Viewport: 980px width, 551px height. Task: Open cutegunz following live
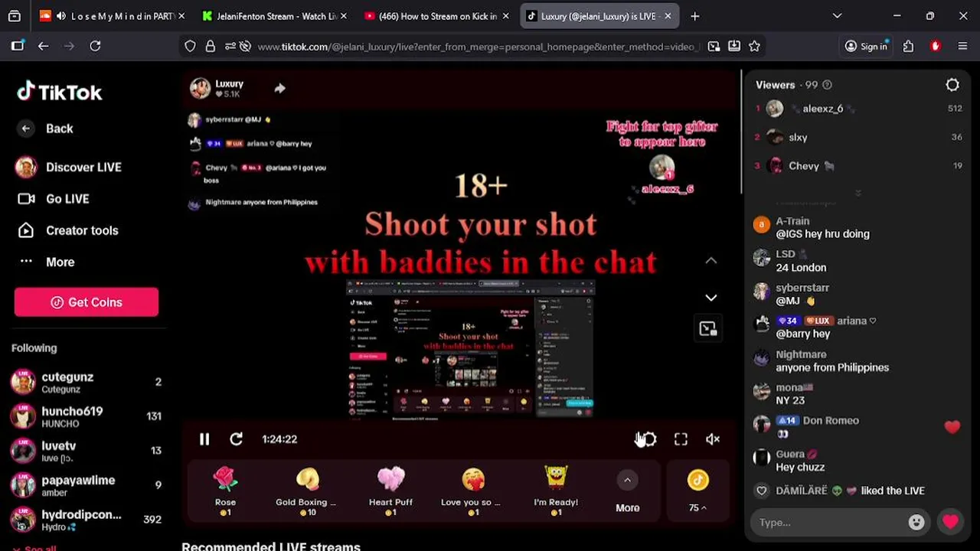[x=87, y=382]
